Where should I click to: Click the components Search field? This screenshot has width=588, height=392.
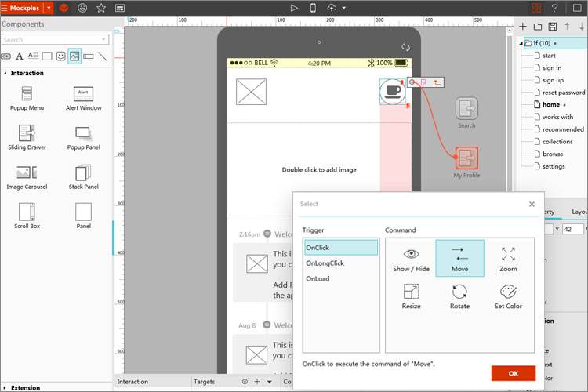point(55,39)
